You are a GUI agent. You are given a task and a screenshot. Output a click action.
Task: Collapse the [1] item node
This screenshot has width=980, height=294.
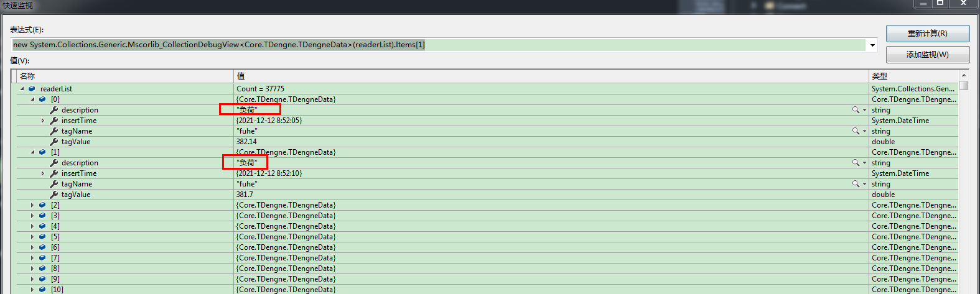coord(33,152)
